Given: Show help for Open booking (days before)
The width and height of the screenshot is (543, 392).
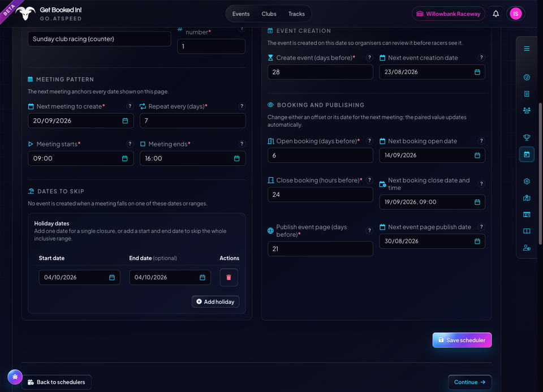Looking at the screenshot, I should click(369, 141).
